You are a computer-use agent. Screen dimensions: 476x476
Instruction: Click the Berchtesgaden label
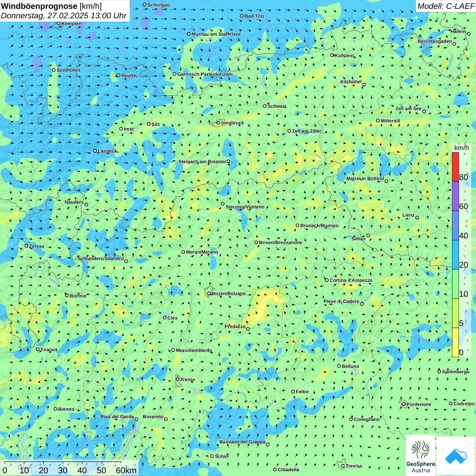click(435, 41)
